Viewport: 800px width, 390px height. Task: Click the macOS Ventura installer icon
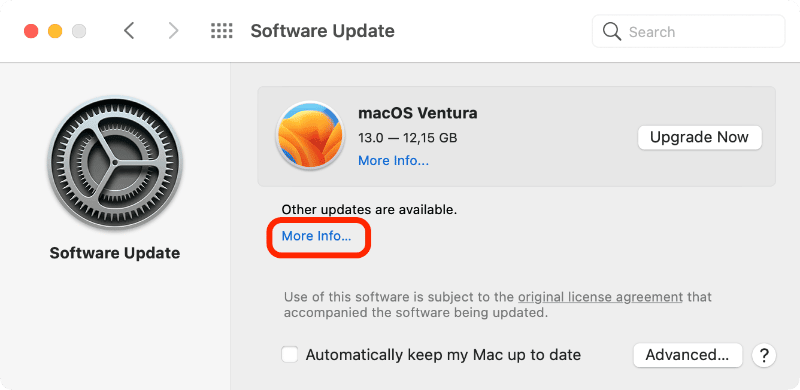[x=310, y=135]
